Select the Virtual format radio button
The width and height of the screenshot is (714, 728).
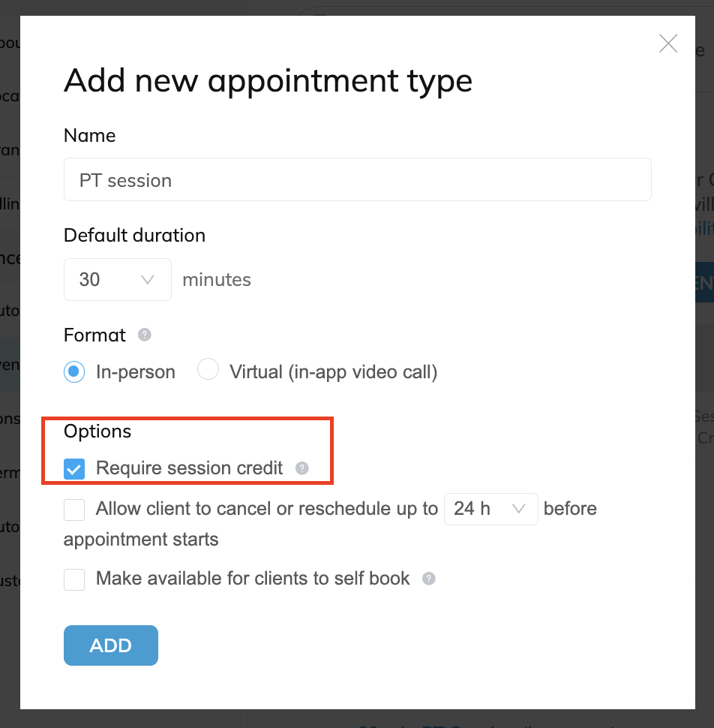point(208,370)
